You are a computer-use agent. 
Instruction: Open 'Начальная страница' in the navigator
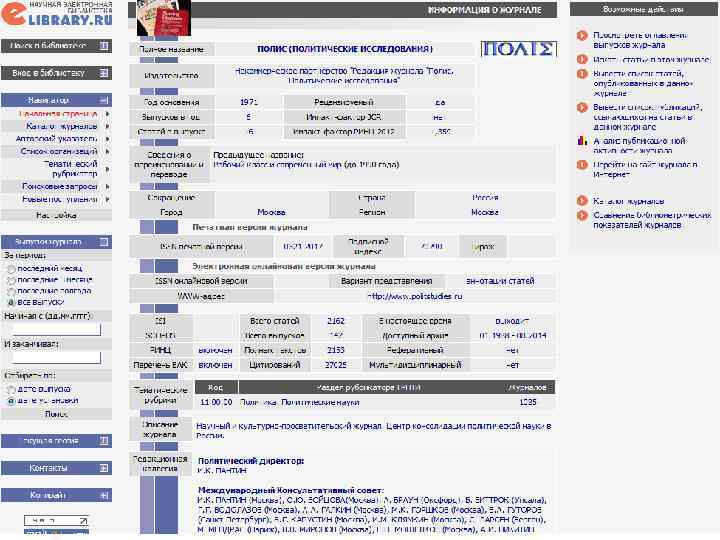(58, 113)
